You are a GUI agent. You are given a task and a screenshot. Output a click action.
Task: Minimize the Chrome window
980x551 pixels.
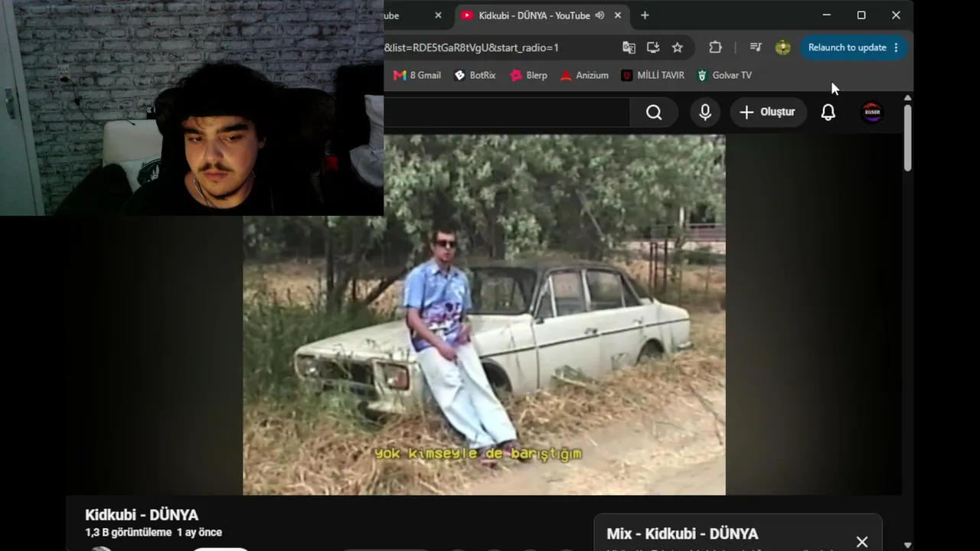[x=826, y=15]
